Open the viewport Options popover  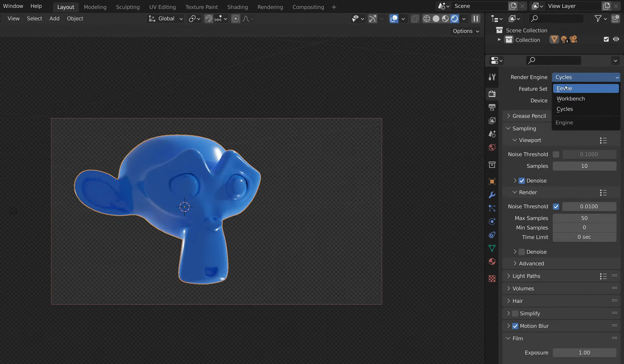(466, 31)
